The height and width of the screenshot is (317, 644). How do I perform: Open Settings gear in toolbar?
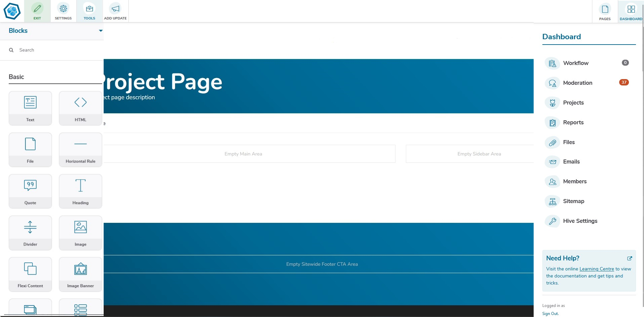(x=63, y=11)
